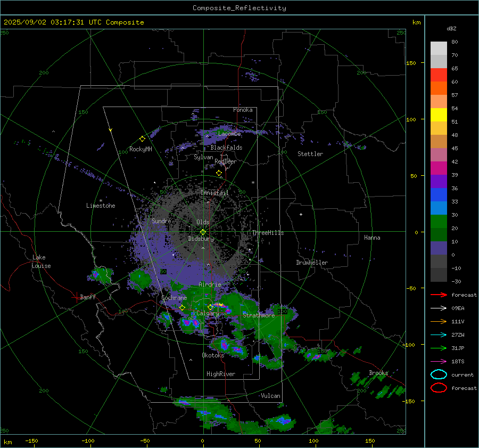Screen dimensions: 479x448
Task: Click the red forecast arrow in legend
Action: [x=439, y=295]
